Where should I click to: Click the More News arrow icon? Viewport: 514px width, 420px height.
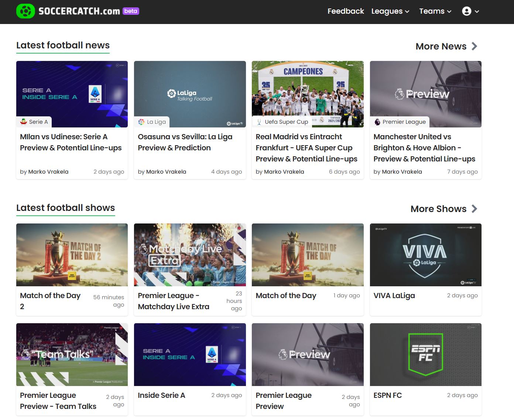474,46
